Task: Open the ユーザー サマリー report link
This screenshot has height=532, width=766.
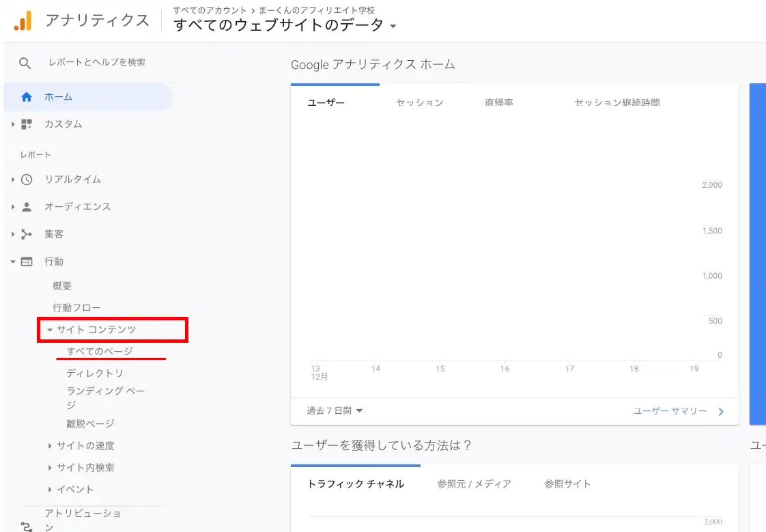Action: 670,411
